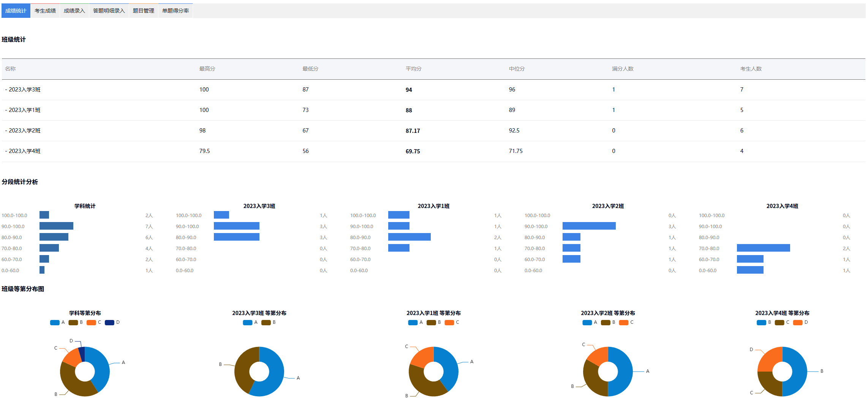The height and width of the screenshot is (416, 868).
Task: Collapse the 2023入学1班 row expander
Action: 6,110
